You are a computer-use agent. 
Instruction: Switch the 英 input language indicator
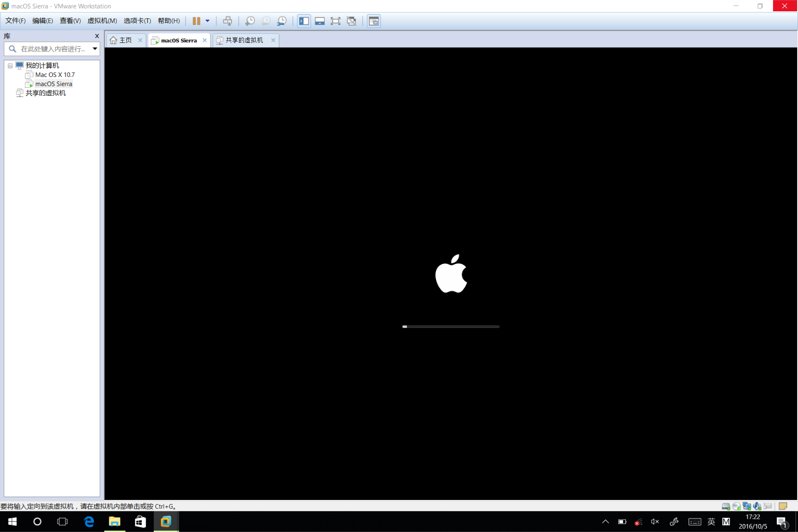point(711,522)
